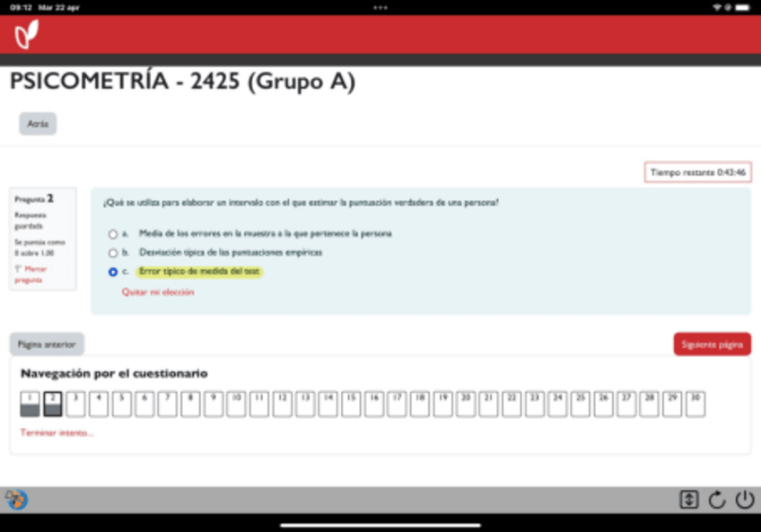Jump to question 8 in the quiz navigation
Screen dimensions: 761x532
coord(190,404)
